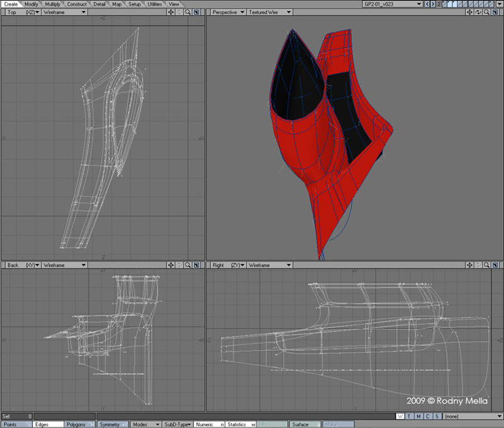The height and width of the screenshot is (428, 504).
Task: Click the zoom magnifier in Top viewport
Action: [x=188, y=12]
